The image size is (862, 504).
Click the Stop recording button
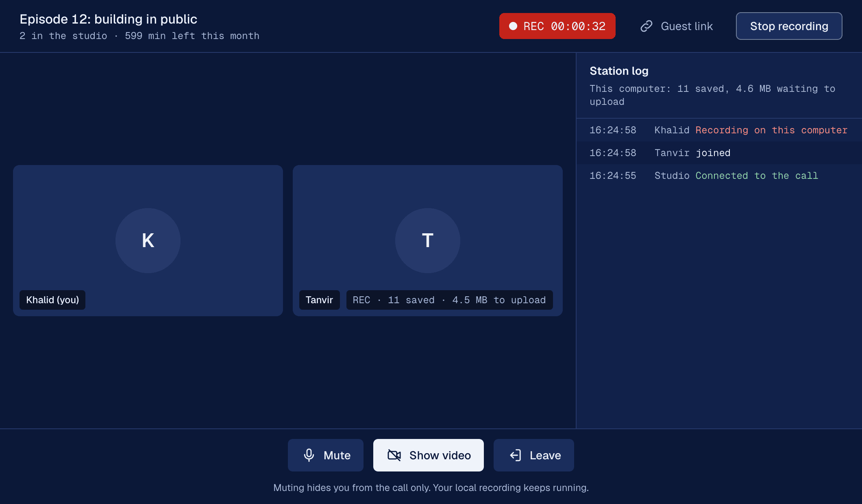click(x=789, y=26)
